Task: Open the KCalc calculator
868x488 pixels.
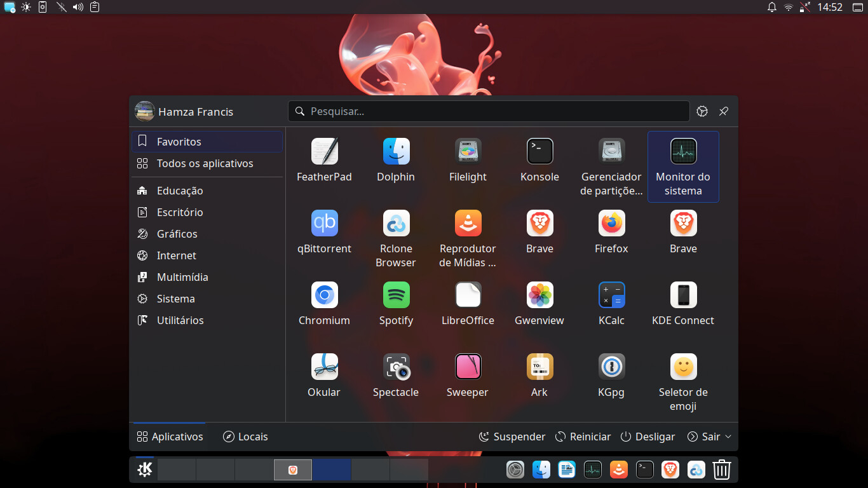Action: pos(611,294)
